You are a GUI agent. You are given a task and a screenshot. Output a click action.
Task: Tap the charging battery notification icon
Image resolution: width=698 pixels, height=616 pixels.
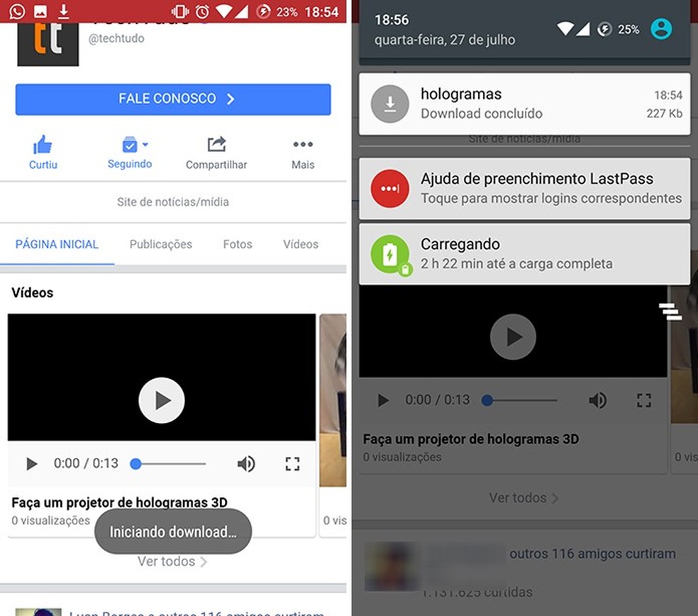390,253
